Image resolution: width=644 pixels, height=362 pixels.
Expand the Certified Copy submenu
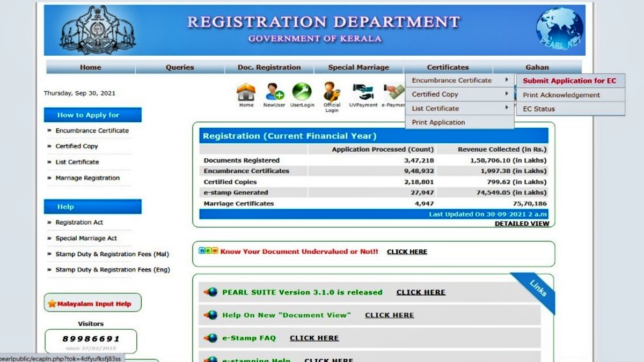(x=435, y=94)
